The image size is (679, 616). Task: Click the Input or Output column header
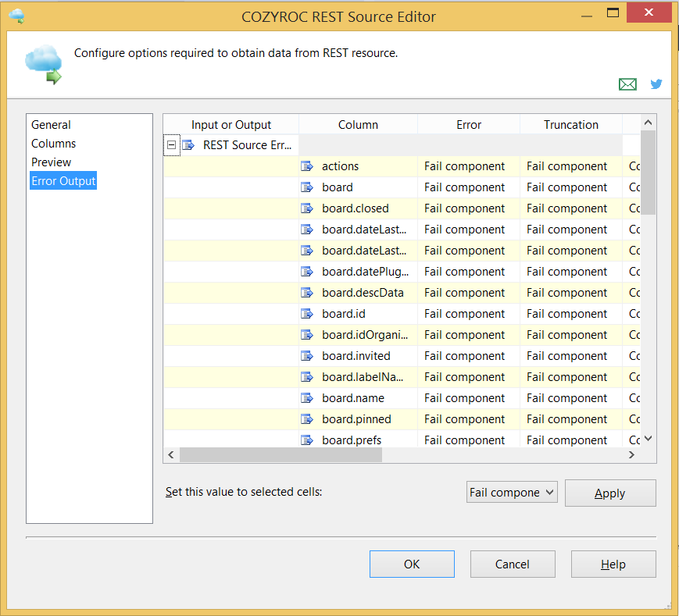tap(231, 125)
